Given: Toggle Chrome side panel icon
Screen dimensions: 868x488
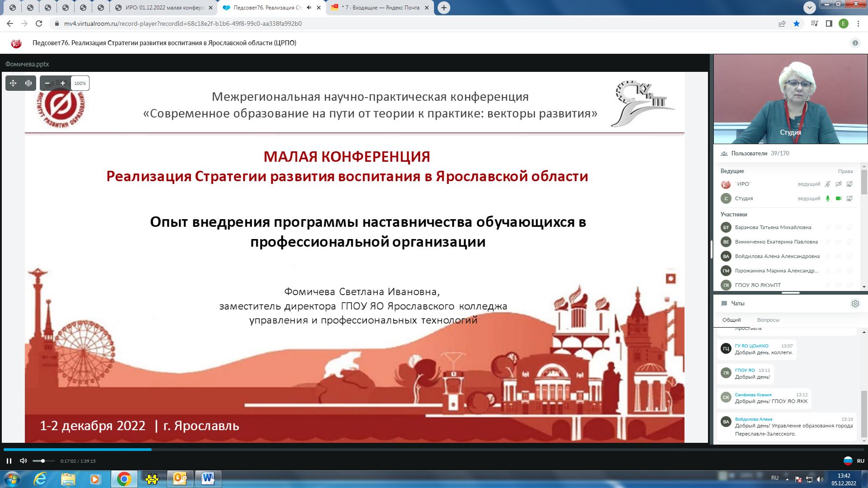Looking at the screenshot, I should [x=829, y=23].
